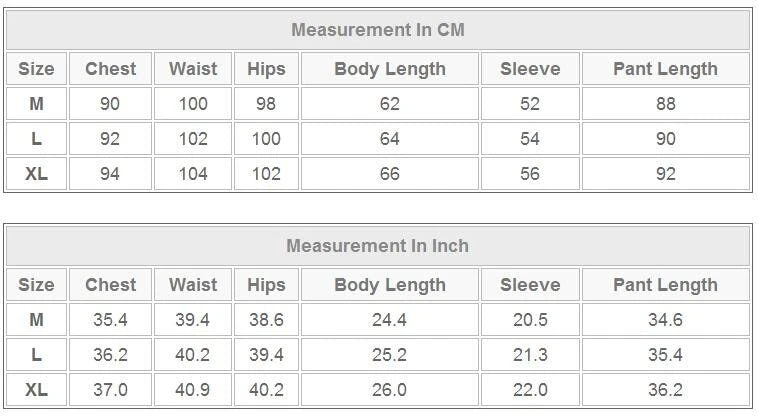This screenshot has height=416, width=758.
Task: Click the Sleeve header in the Inch table
Action: 530,285
